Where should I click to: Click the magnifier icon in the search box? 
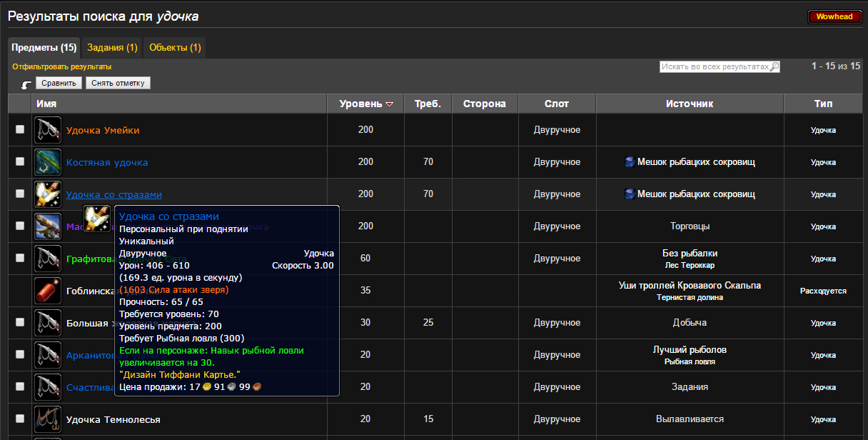point(774,66)
